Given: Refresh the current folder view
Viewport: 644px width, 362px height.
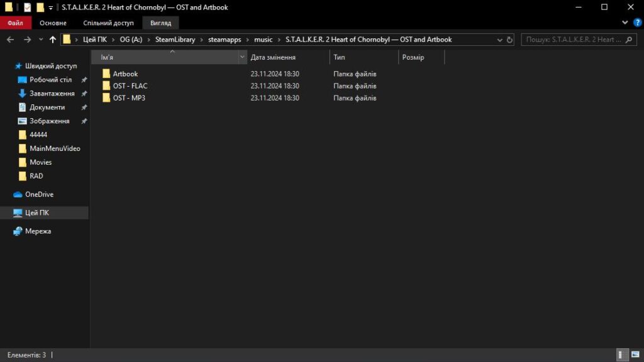Looking at the screenshot, I should coord(509,40).
